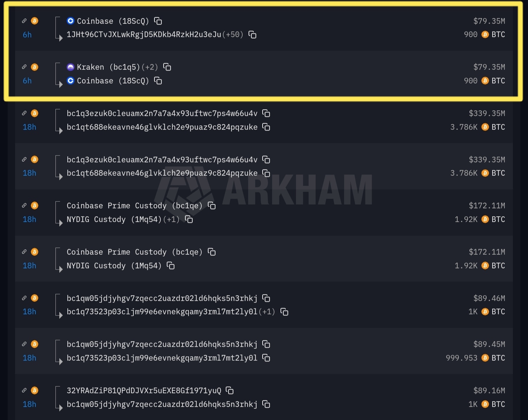Click the $79.35M value of the Kraken transfer
This screenshot has height=420, width=528.
click(489, 67)
